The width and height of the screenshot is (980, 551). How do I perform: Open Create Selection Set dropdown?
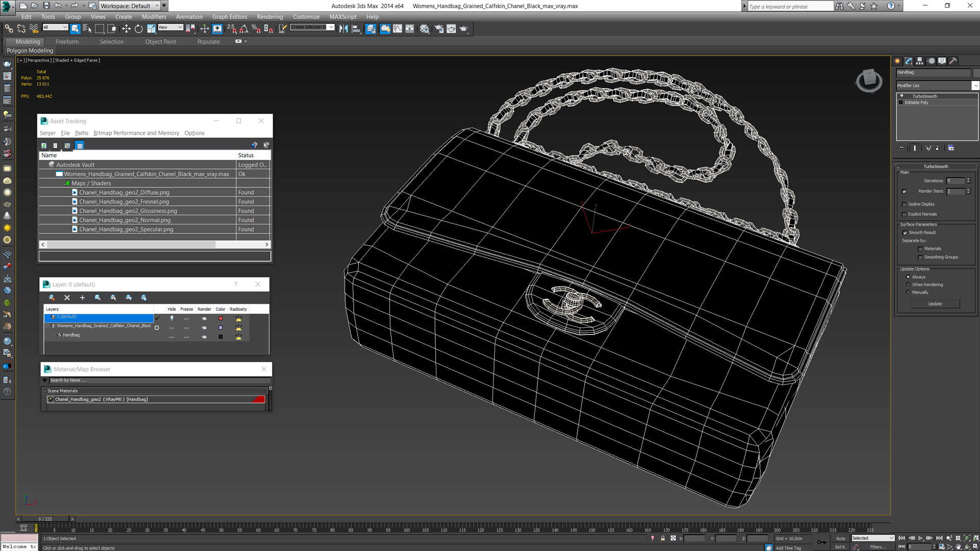(331, 27)
